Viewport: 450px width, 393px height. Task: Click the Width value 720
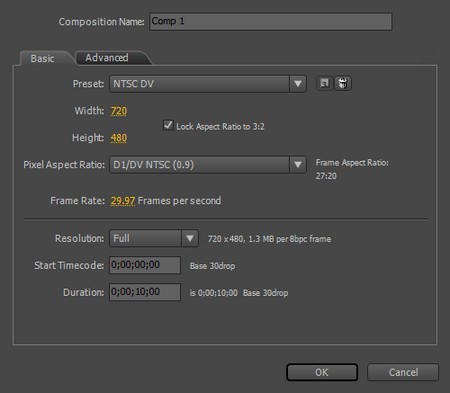click(x=119, y=111)
